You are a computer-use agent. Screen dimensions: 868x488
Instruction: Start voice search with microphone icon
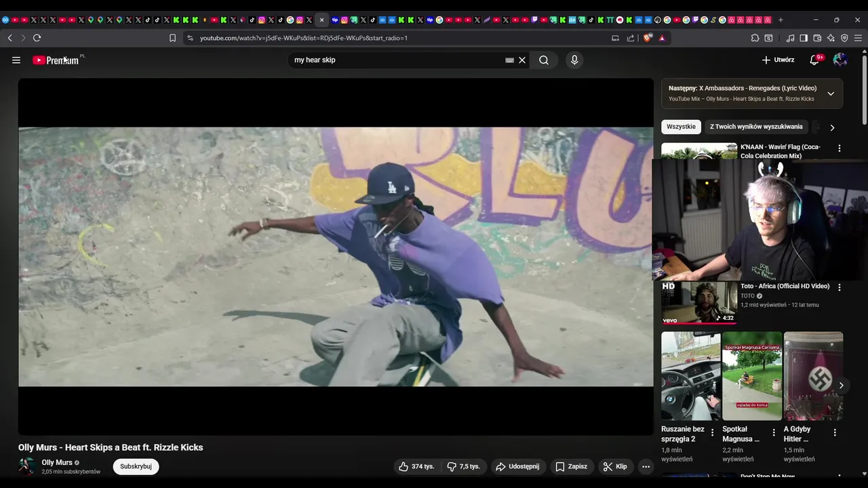point(574,60)
